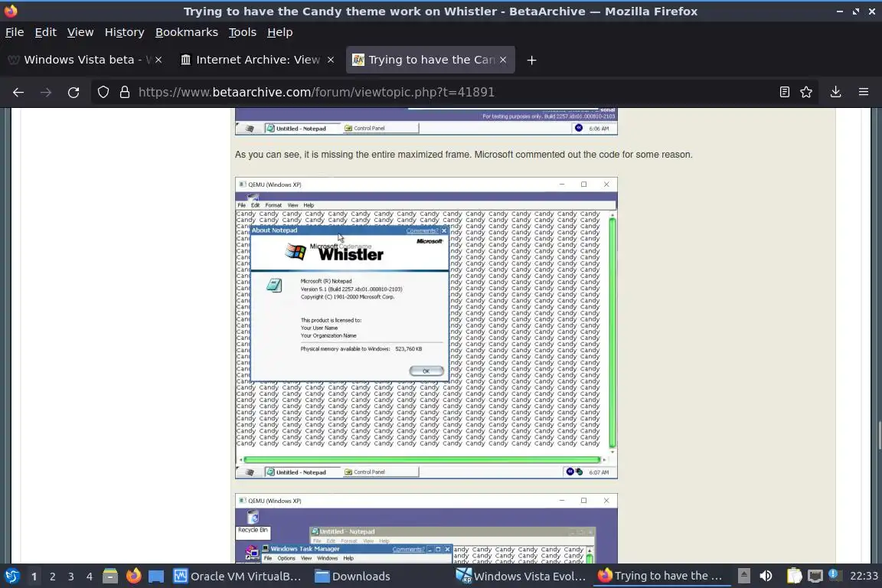Switch to Oracle VM VirtualBox window

coord(237,577)
